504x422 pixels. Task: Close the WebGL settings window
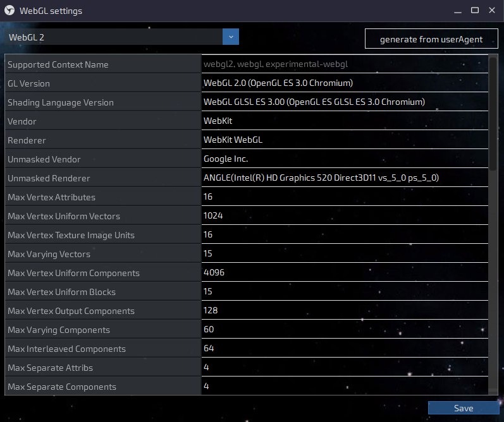pos(492,11)
